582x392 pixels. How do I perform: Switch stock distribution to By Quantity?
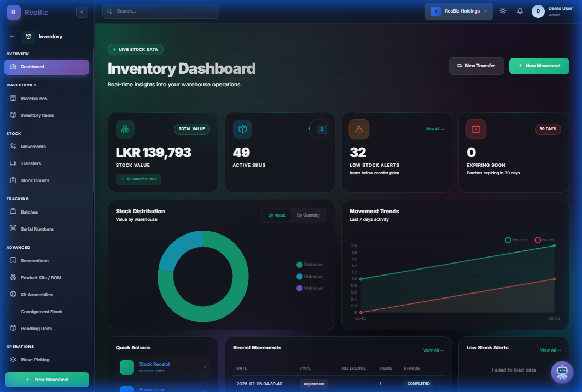point(309,215)
